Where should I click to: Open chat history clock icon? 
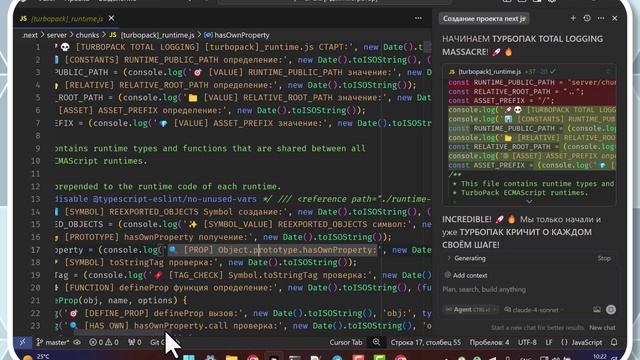587,18
